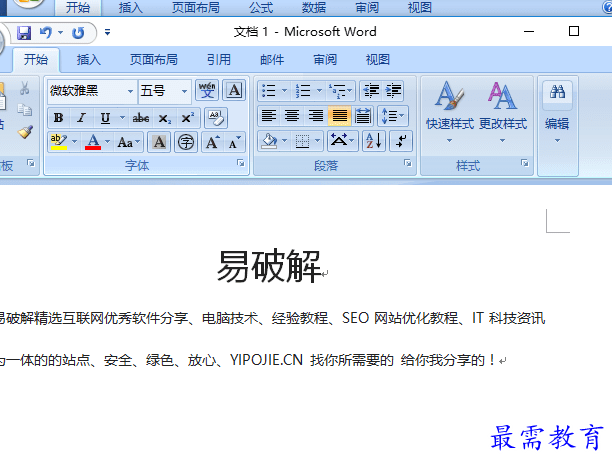
Task: Open font color dropdown arrow
Action: [x=108, y=142]
